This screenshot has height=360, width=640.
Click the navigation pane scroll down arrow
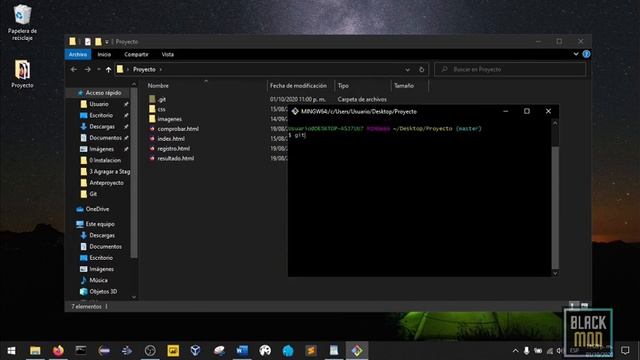click(x=134, y=297)
